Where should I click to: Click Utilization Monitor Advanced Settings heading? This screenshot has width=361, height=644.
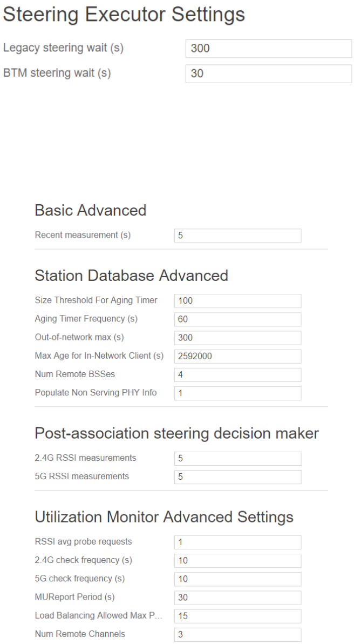(164, 517)
